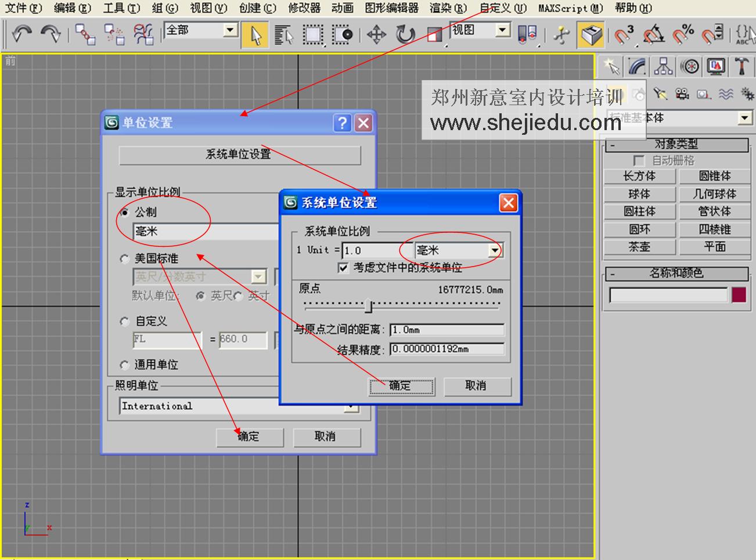
Task: Activate the Select Object arrow tool
Action: pos(255,34)
